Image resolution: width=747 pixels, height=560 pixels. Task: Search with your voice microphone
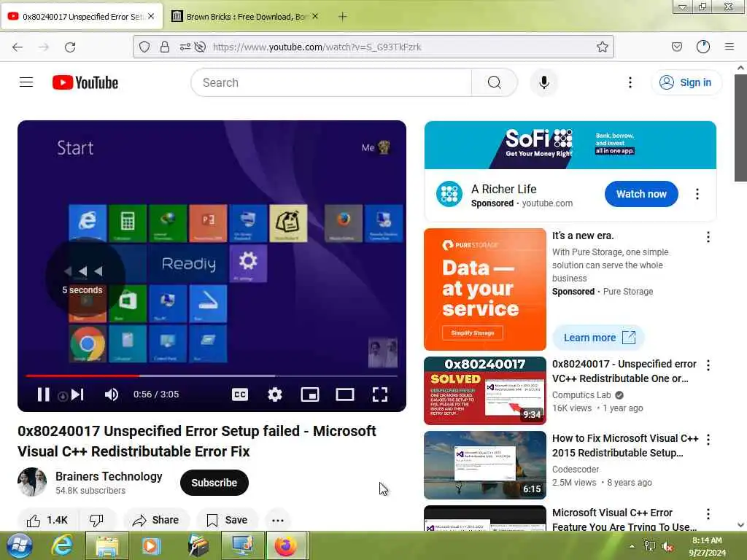click(543, 82)
